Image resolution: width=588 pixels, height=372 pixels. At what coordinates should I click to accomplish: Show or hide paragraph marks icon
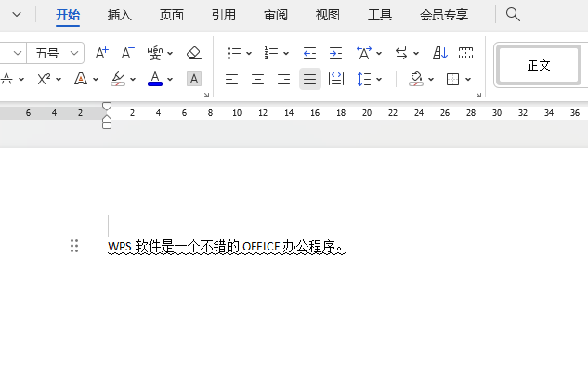[x=465, y=53]
